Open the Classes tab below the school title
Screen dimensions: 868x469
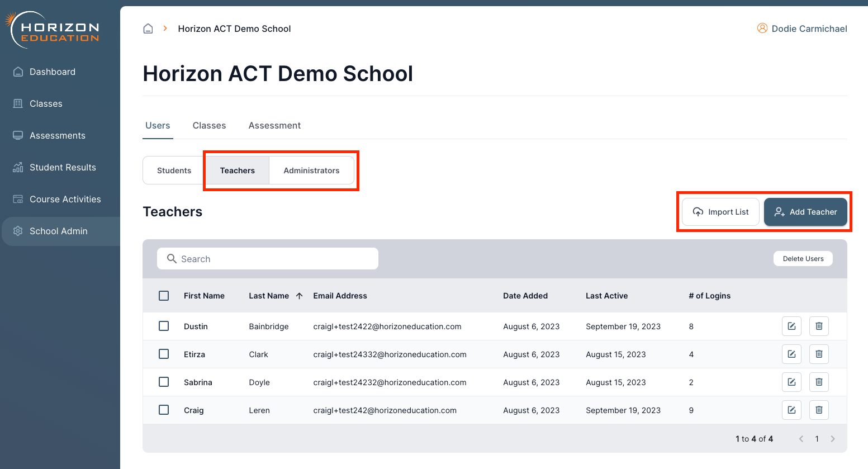click(209, 126)
